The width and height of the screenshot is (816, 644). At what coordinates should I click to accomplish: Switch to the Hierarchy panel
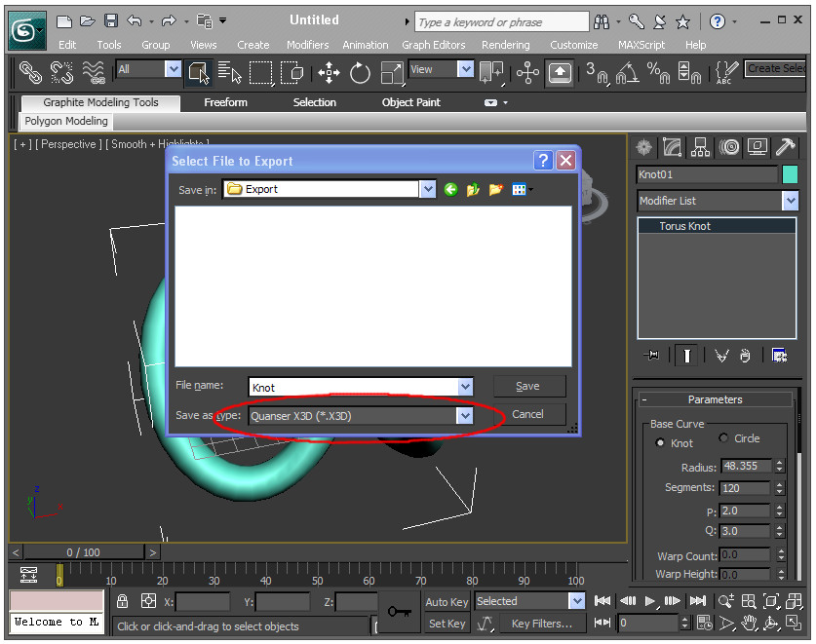coord(700,146)
